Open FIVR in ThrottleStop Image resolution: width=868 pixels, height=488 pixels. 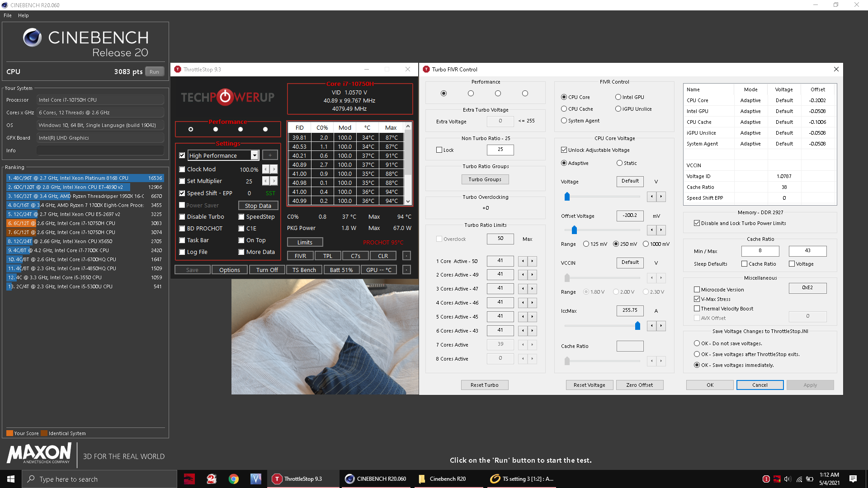[301, 256]
